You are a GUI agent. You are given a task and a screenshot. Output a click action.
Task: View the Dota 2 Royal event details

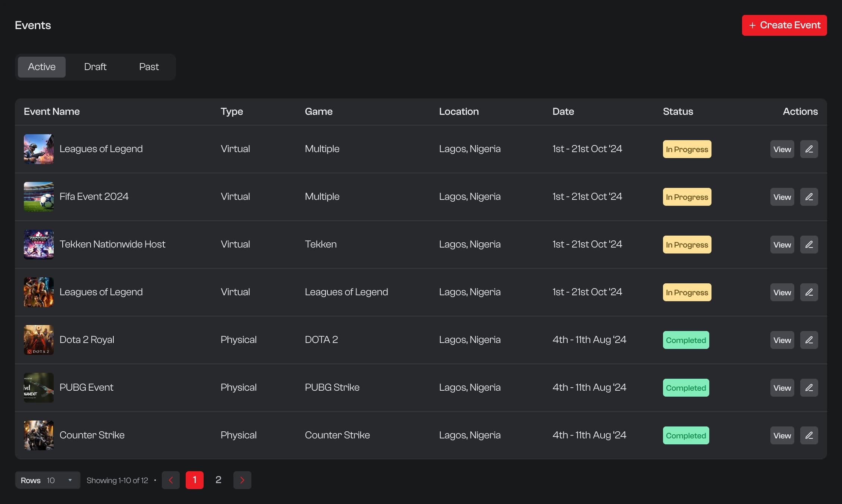(x=782, y=340)
